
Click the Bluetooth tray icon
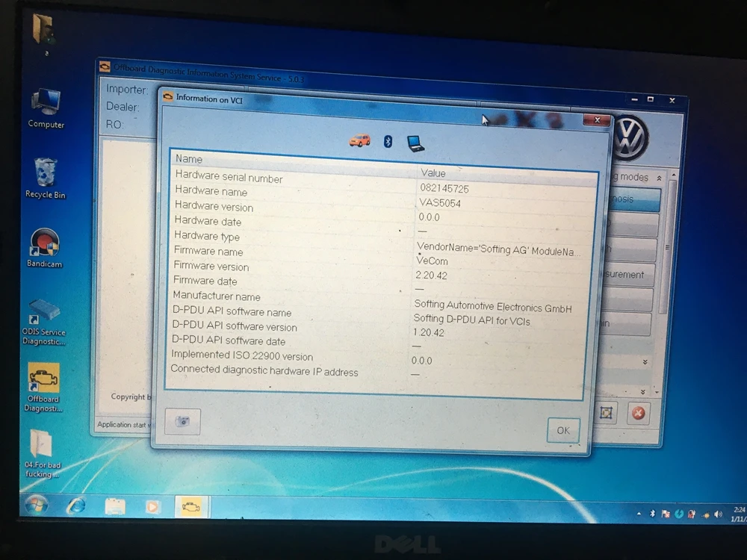[653, 514]
